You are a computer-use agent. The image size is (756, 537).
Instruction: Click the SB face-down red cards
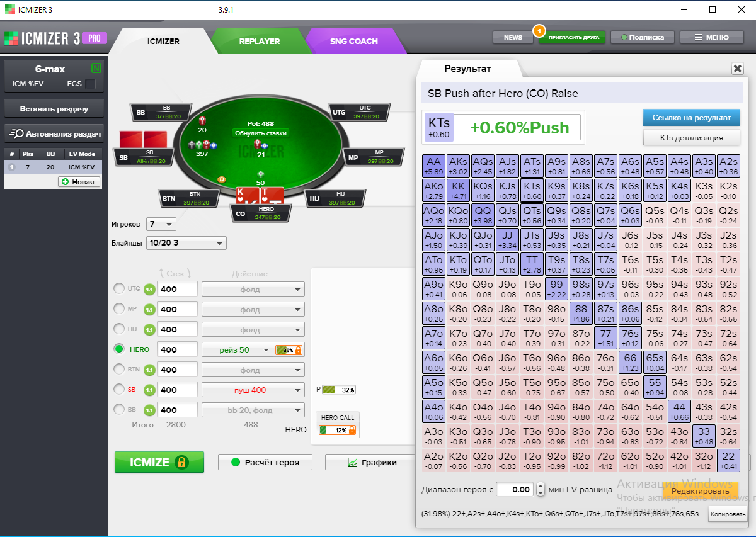143,139
